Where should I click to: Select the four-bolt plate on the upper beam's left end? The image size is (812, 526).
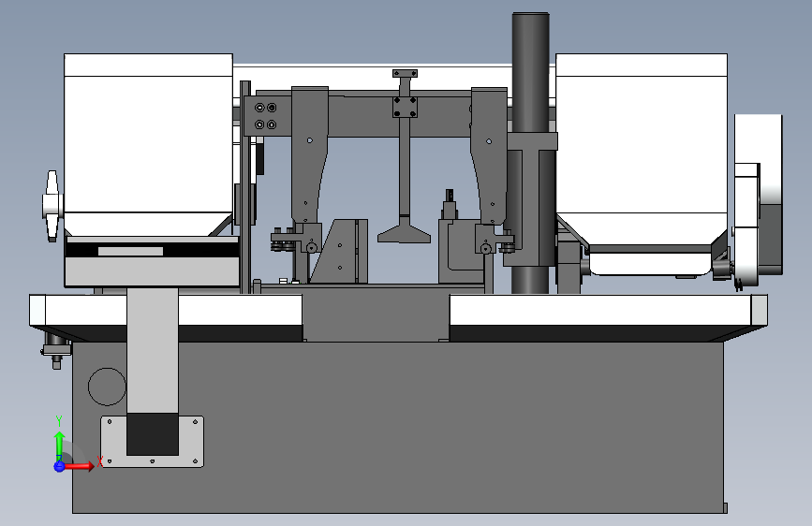point(266,116)
